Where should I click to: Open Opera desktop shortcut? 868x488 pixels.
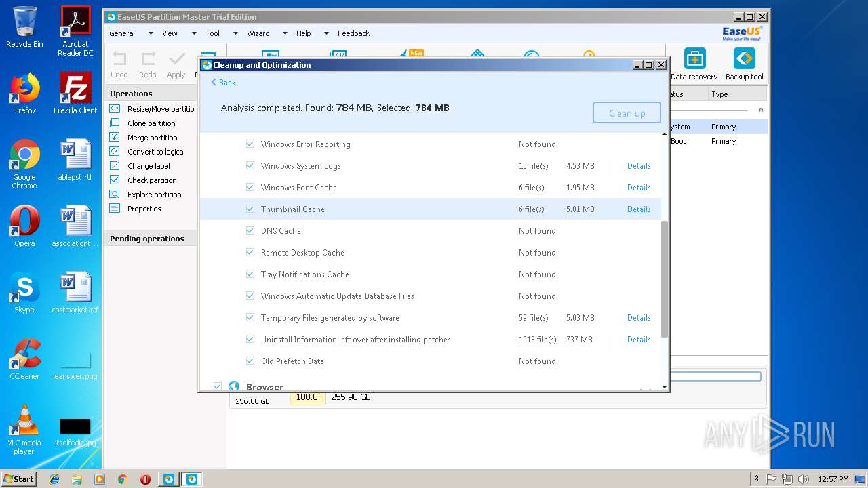(24, 226)
